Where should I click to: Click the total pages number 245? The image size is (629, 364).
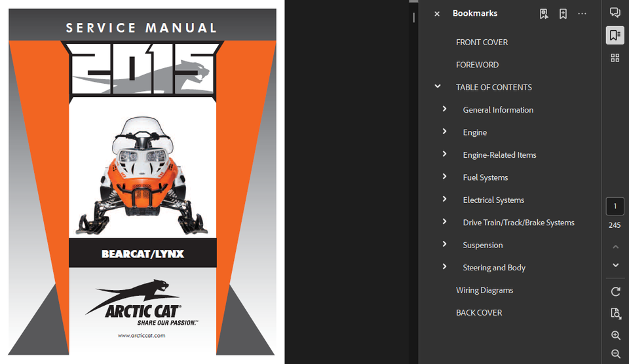coord(615,225)
